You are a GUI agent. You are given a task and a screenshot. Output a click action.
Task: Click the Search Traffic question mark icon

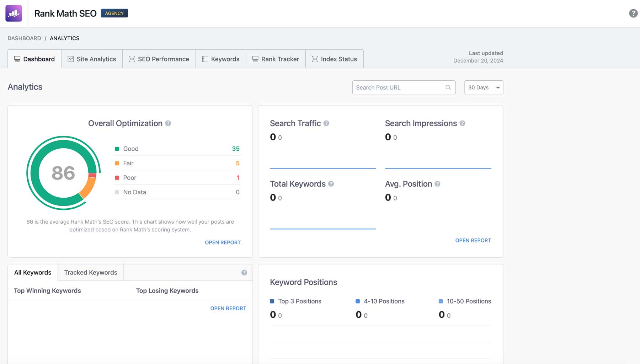[x=327, y=123]
